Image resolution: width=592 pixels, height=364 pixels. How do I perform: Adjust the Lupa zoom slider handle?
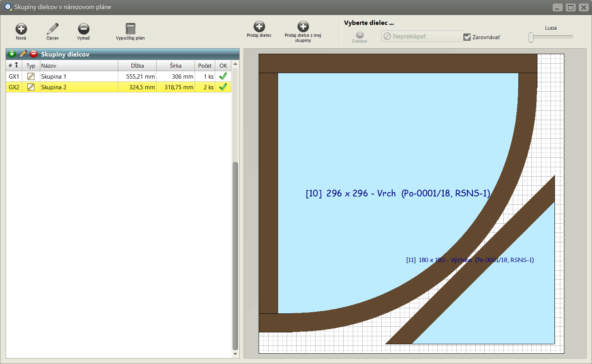coord(531,37)
